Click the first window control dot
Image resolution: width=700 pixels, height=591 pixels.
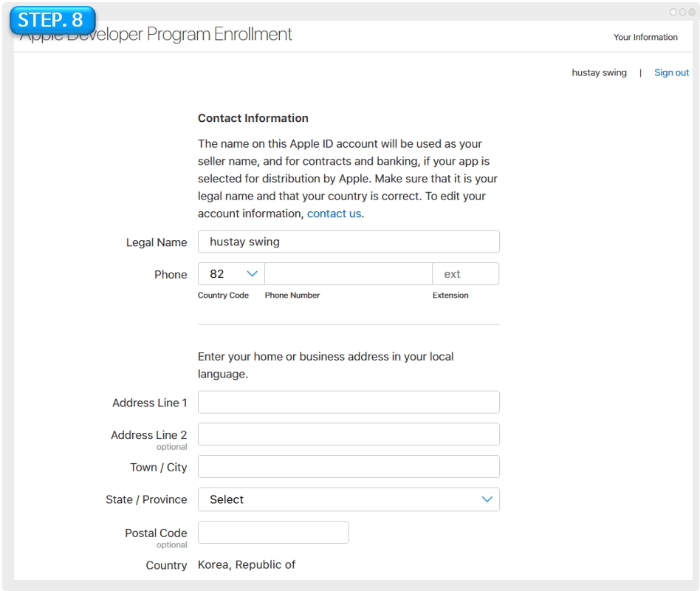pos(673,13)
